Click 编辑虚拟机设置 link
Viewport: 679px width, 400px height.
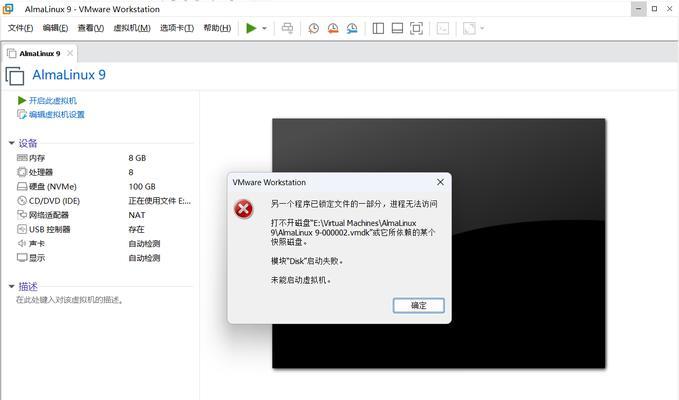[56, 114]
